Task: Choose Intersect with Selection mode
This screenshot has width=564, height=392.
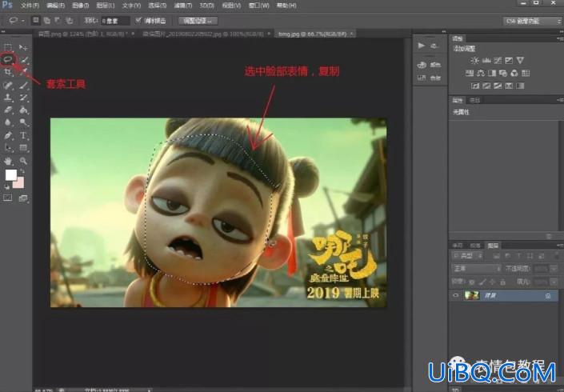Action: pyautogui.click(x=69, y=21)
